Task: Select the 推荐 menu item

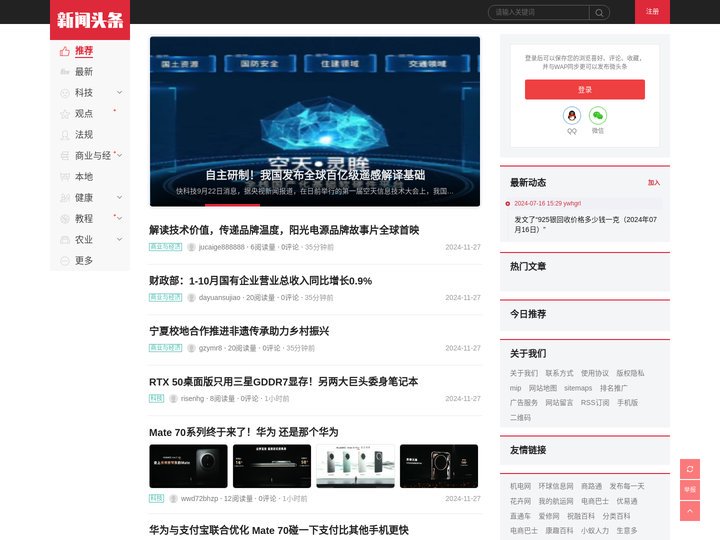Action: click(x=84, y=51)
